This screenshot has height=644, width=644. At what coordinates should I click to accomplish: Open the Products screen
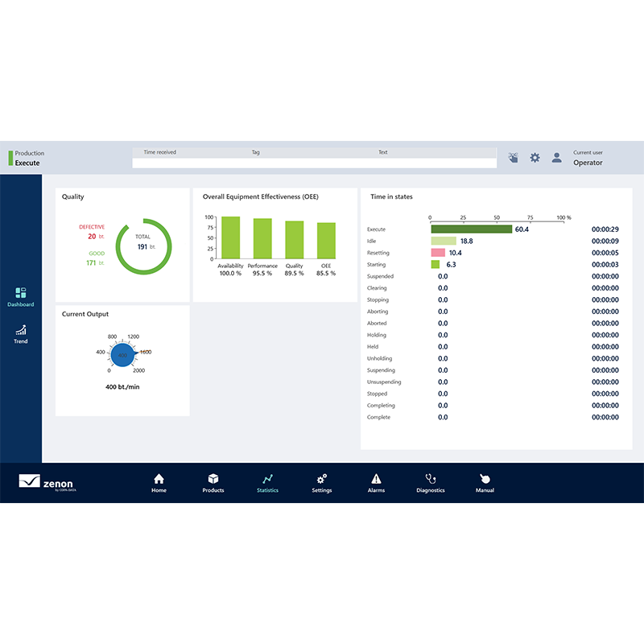213,481
